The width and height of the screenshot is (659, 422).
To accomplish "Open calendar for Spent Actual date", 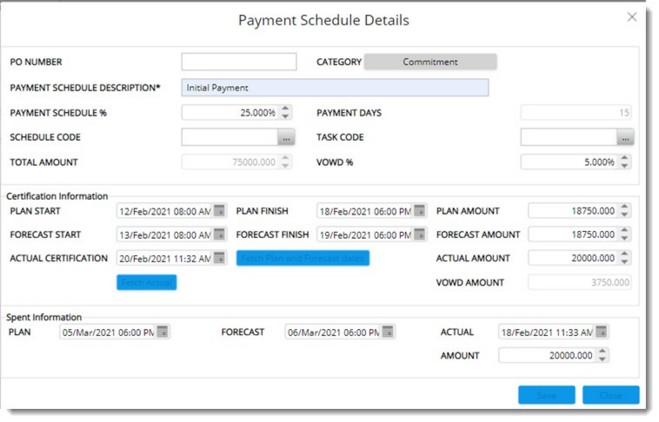I will click(x=601, y=332).
